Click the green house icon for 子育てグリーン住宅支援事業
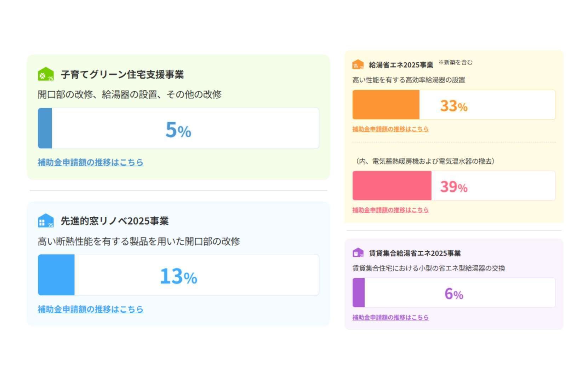Screen dimensions: 588x382 (46, 74)
